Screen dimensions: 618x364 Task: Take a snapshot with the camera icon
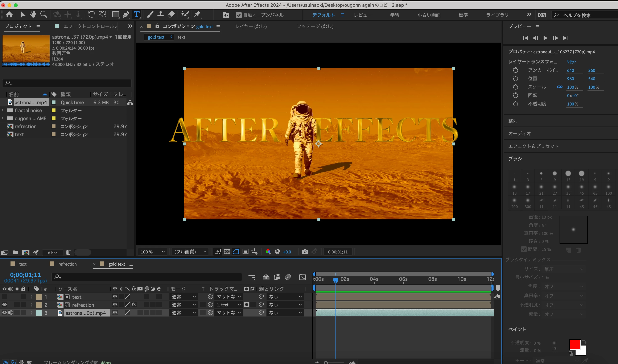click(x=305, y=252)
